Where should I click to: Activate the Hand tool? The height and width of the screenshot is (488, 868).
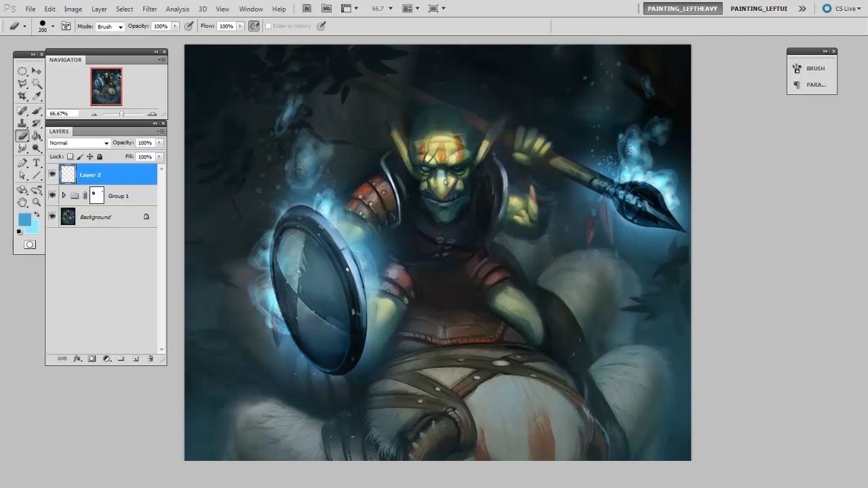click(22, 202)
